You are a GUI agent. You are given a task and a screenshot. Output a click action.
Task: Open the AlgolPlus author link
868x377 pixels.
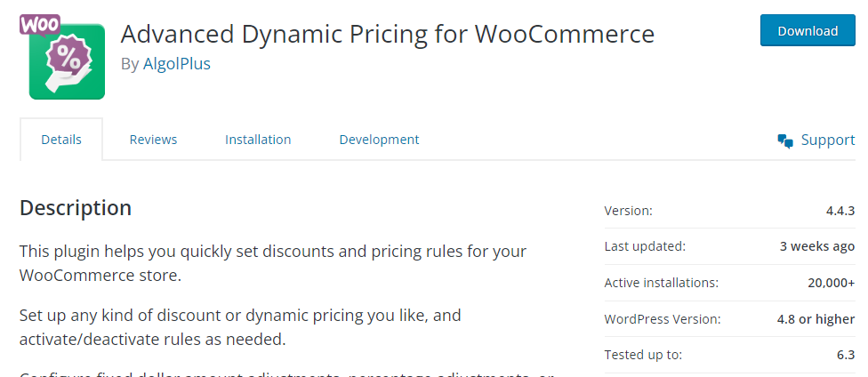[177, 63]
